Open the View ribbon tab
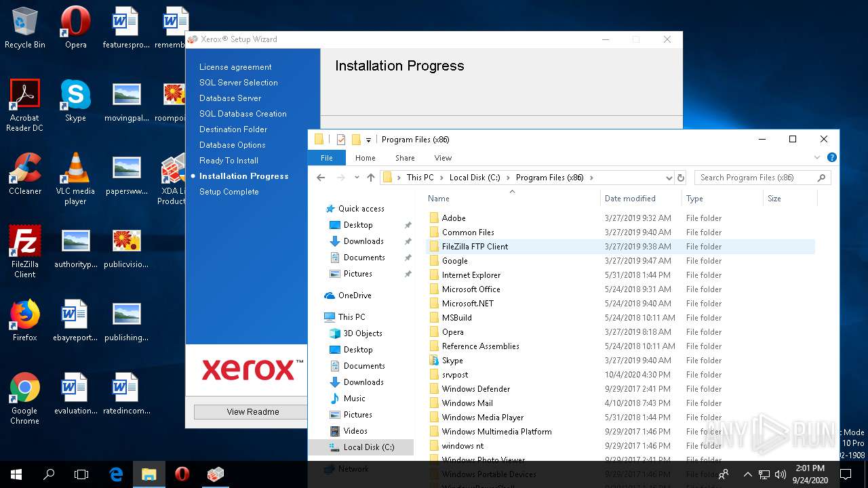The image size is (868, 488). click(x=443, y=158)
